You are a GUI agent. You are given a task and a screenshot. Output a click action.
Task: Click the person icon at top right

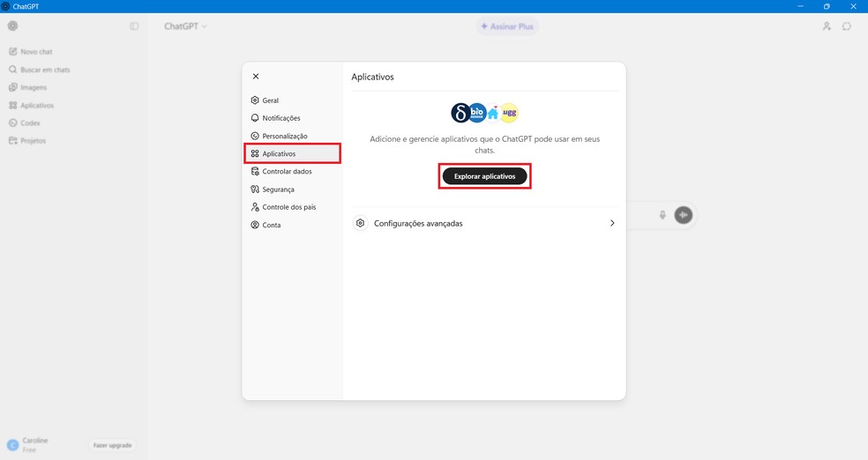827,26
